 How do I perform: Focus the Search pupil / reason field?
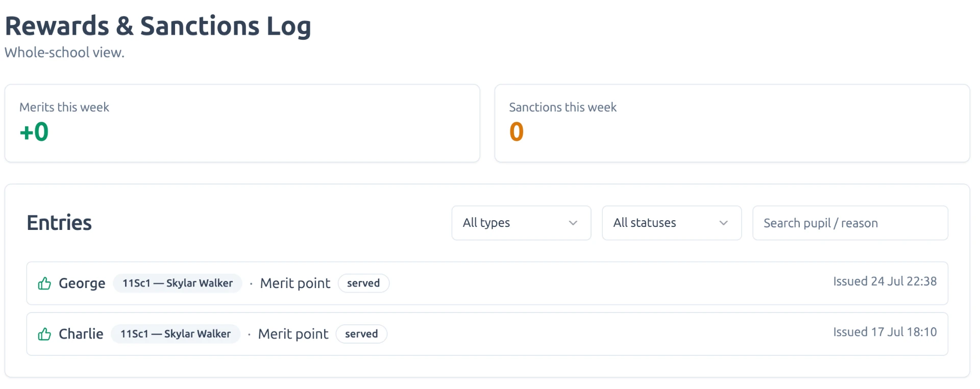point(850,223)
